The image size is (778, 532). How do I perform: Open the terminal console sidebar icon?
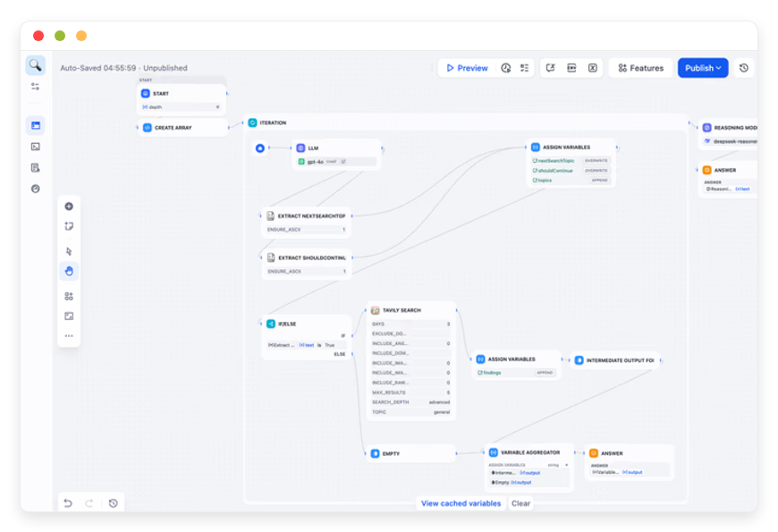click(x=35, y=147)
